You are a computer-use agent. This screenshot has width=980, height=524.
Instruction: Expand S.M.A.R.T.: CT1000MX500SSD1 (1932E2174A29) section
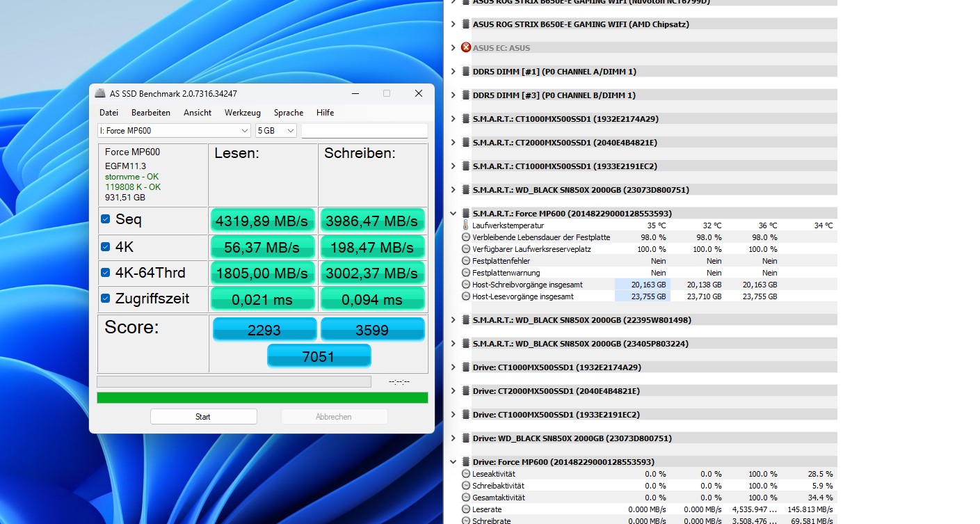coord(453,118)
